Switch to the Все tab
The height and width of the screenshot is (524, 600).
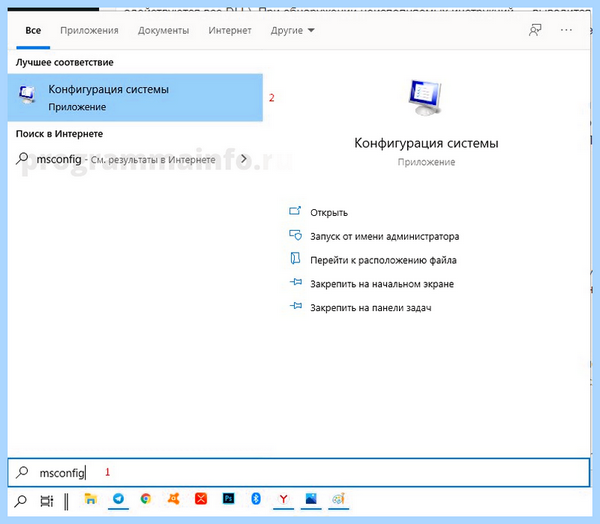pyautogui.click(x=33, y=31)
